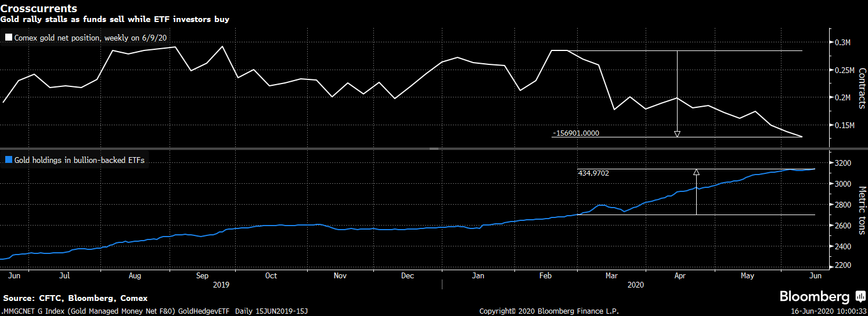Grab the panel divider handle between charts
This screenshot has height=316, width=868.
(x=434, y=149)
